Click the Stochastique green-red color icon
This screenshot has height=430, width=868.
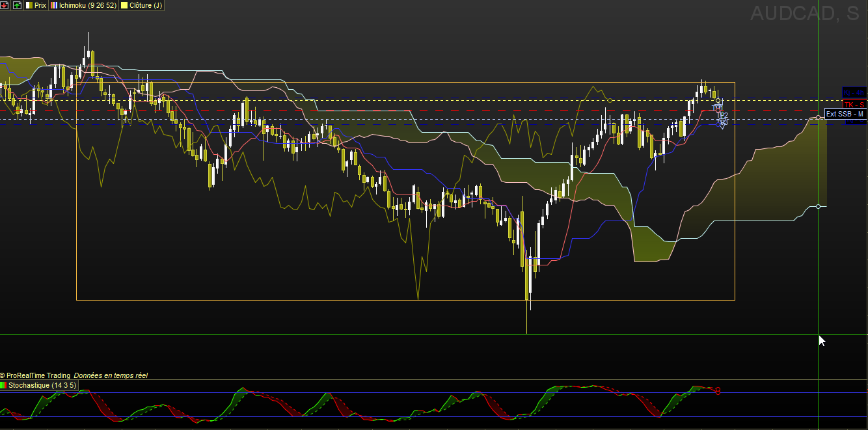4,385
